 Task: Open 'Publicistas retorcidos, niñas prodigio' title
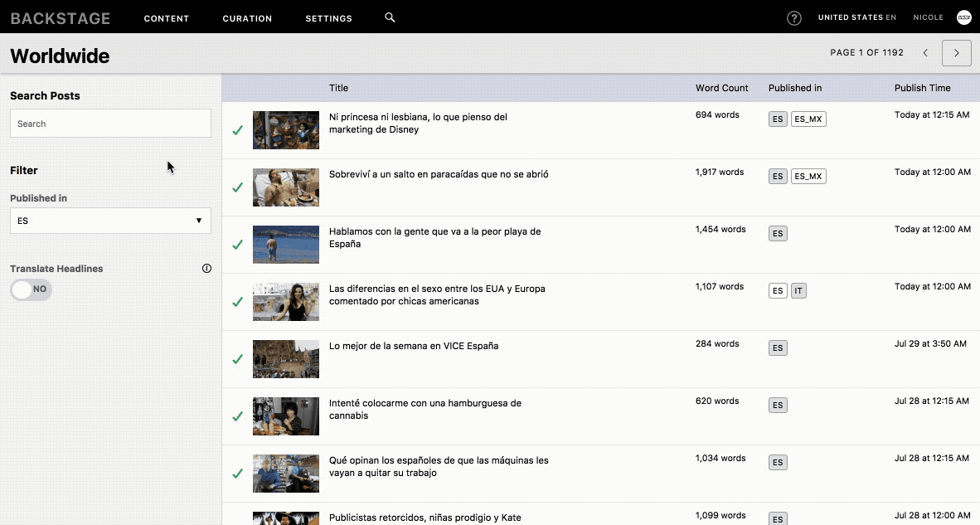[x=425, y=518]
